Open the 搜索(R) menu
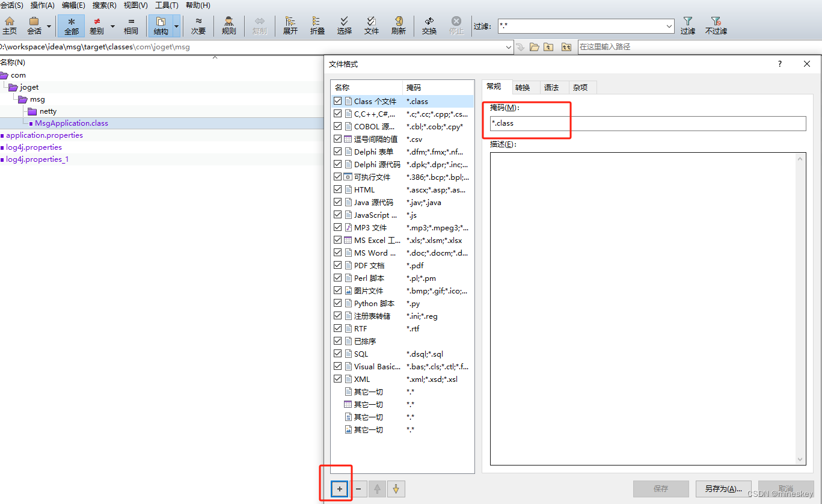 click(104, 5)
